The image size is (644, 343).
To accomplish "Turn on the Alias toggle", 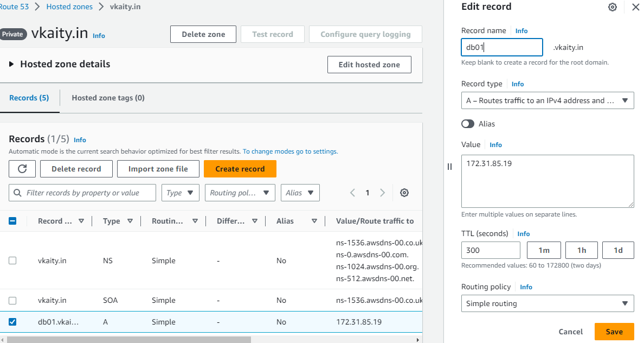I will (x=468, y=124).
